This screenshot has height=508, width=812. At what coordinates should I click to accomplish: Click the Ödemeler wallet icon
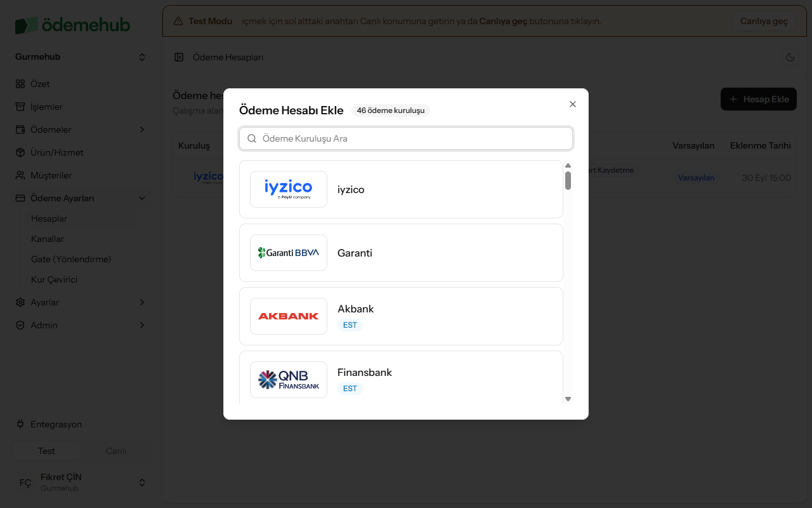click(20, 130)
